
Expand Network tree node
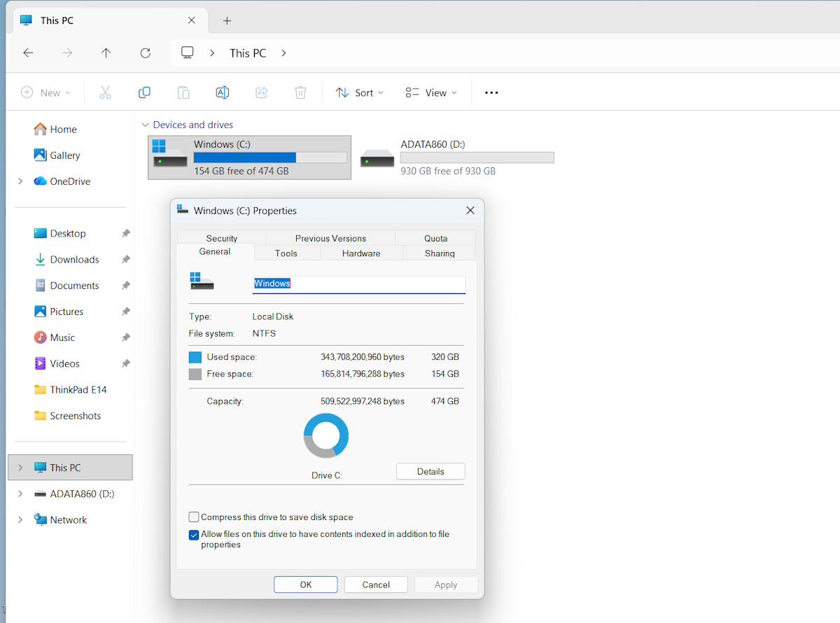tap(20, 519)
